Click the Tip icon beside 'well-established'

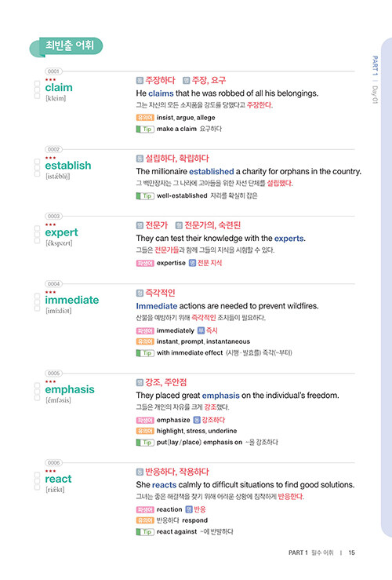tap(145, 195)
